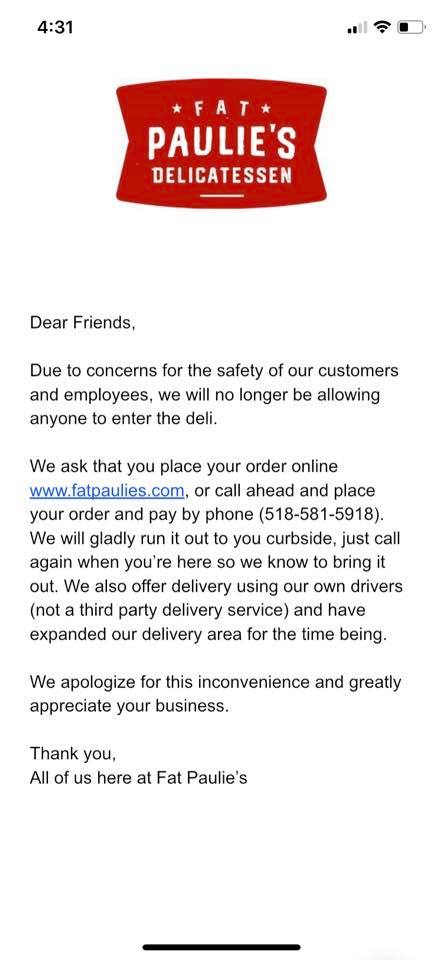Tap the DELICATESSEN text in logo

click(x=222, y=176)
